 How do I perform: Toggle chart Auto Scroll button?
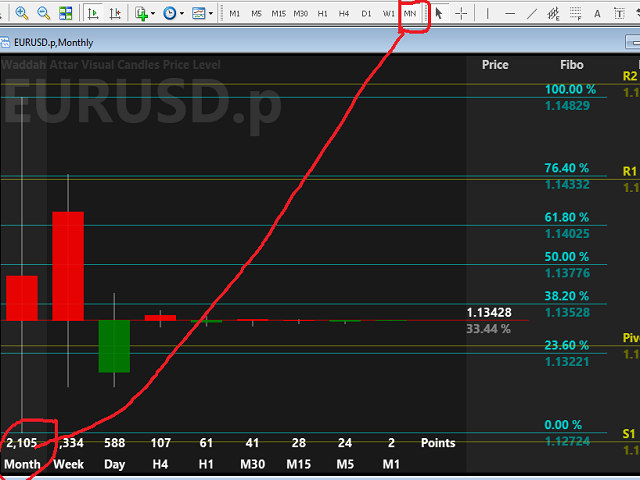[x=93, y=13]
